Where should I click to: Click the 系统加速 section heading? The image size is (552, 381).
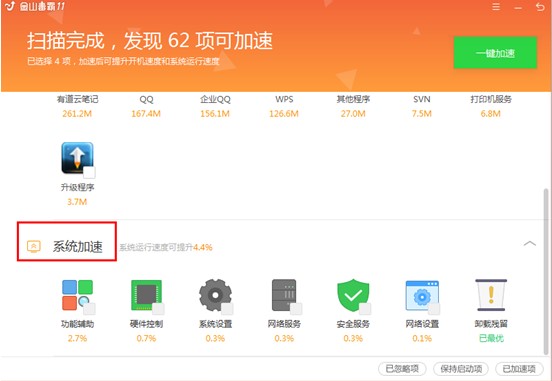point(77,246)
